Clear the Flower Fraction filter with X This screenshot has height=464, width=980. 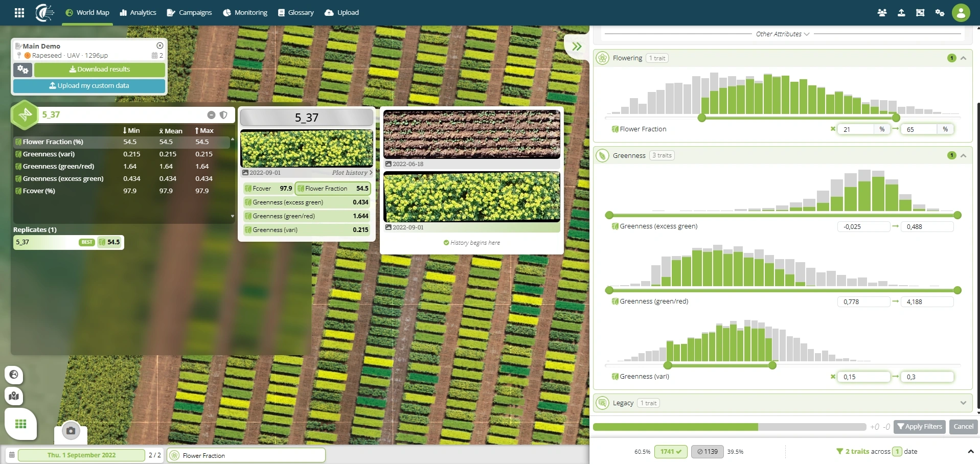pos(833,129)
